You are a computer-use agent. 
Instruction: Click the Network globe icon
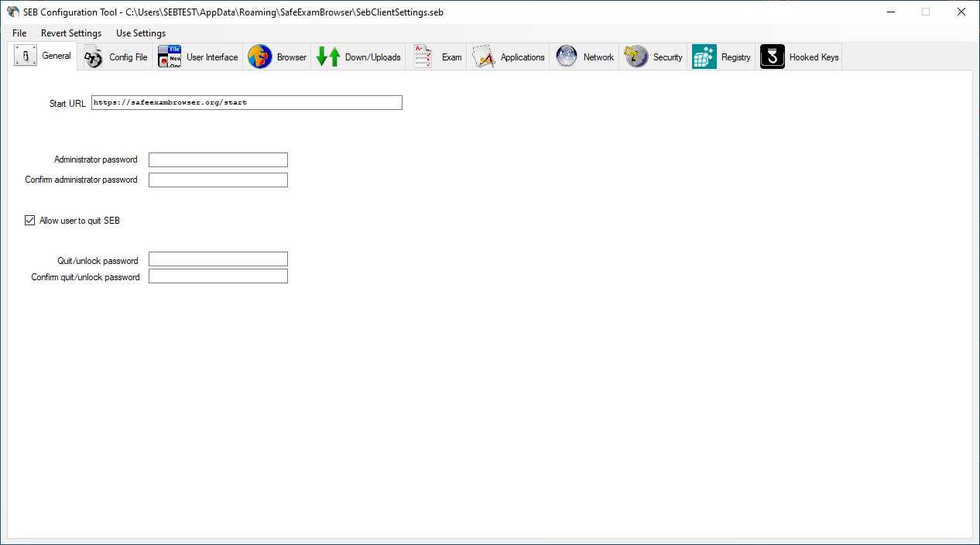pos(567,57)
